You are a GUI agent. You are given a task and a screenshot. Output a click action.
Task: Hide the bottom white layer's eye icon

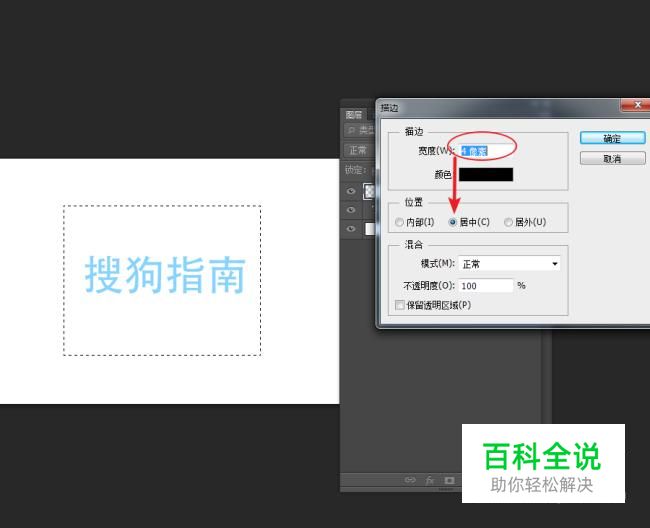tap(351, 229)
